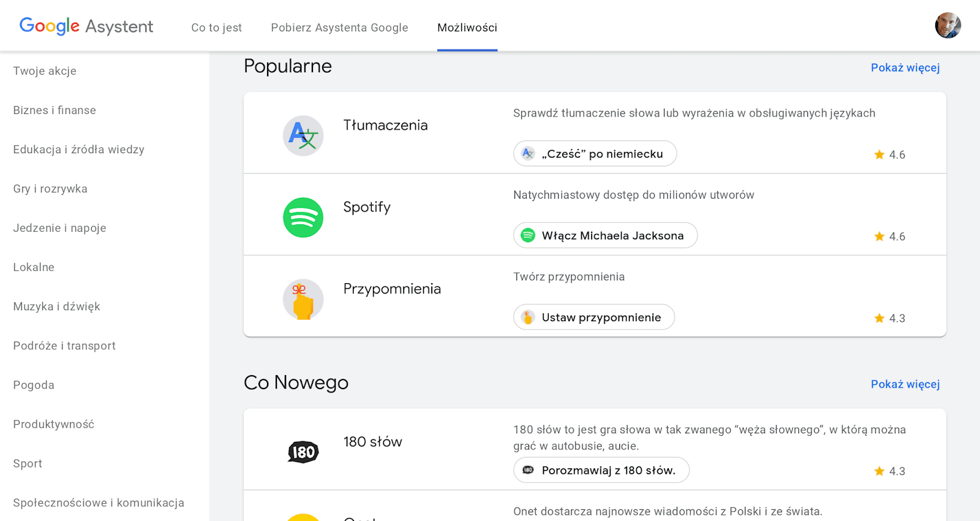
Task: Open Jedzenie i napoje category
Action: pyautogui.click(x=59, y=228)
